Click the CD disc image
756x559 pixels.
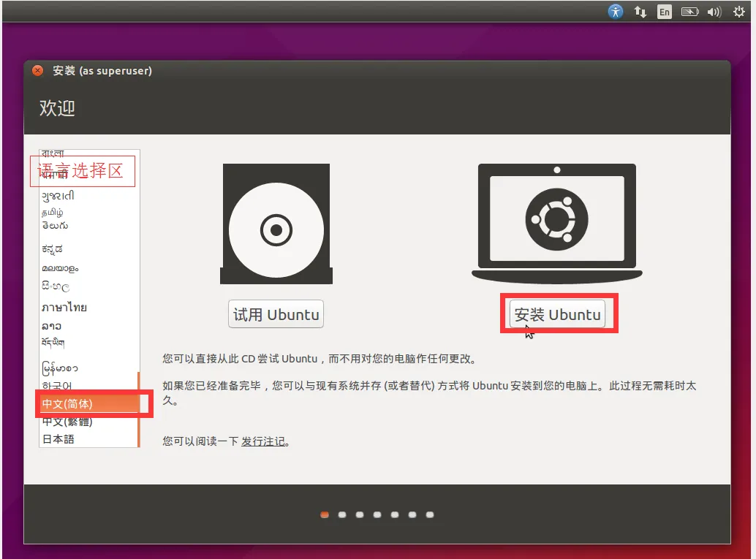[x=276, y=224]
